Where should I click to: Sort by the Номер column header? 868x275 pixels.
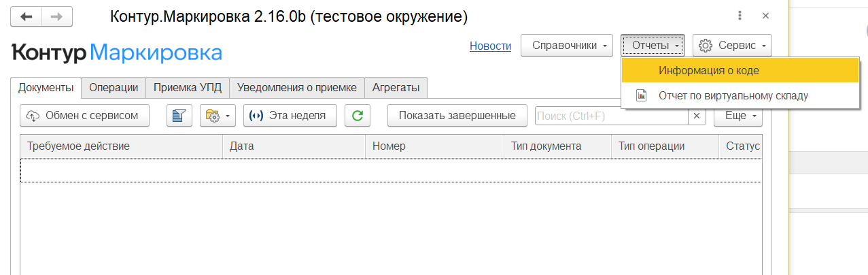(434, 146)
